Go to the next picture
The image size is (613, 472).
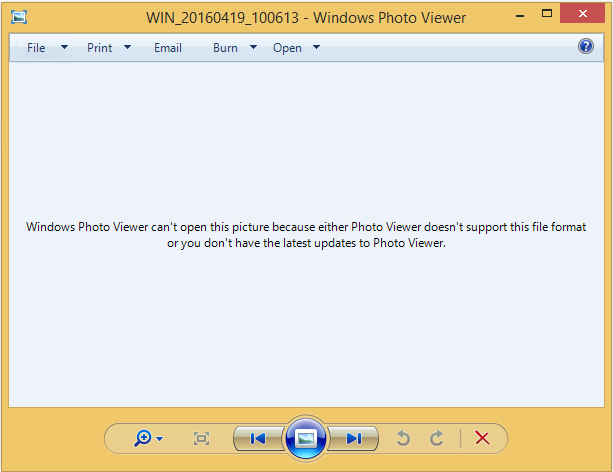click(x=353, y=439)
